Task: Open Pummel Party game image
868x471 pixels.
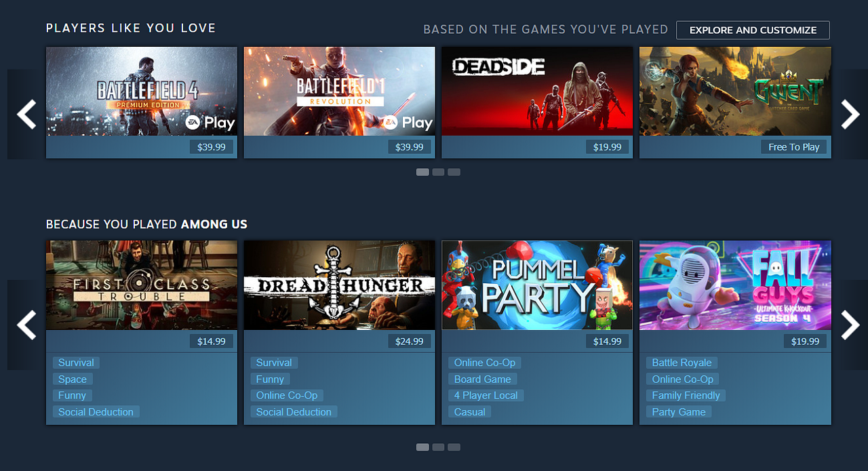Action: (537, 285)
